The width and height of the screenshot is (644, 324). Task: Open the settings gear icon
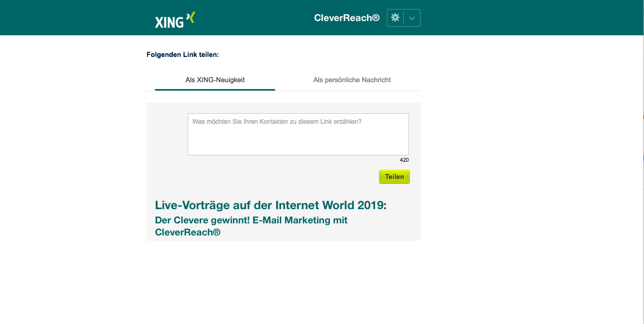point(395,18)
